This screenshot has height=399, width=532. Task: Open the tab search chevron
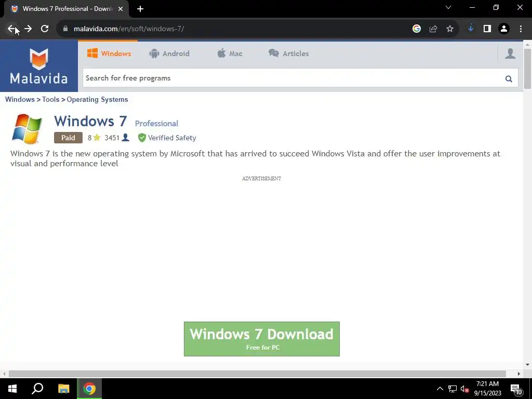point(448,7)
